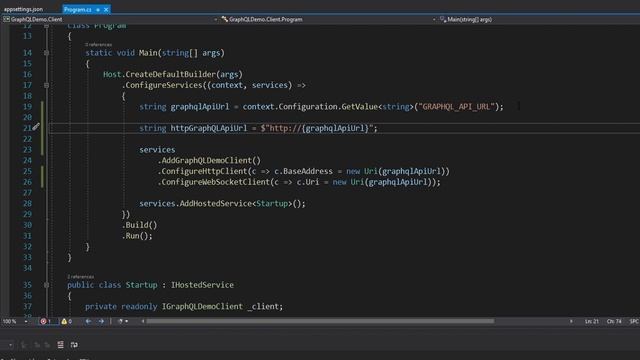Click the horizontal scrollbar left arrow
The image size is (640, 360).
click(142, 322)
